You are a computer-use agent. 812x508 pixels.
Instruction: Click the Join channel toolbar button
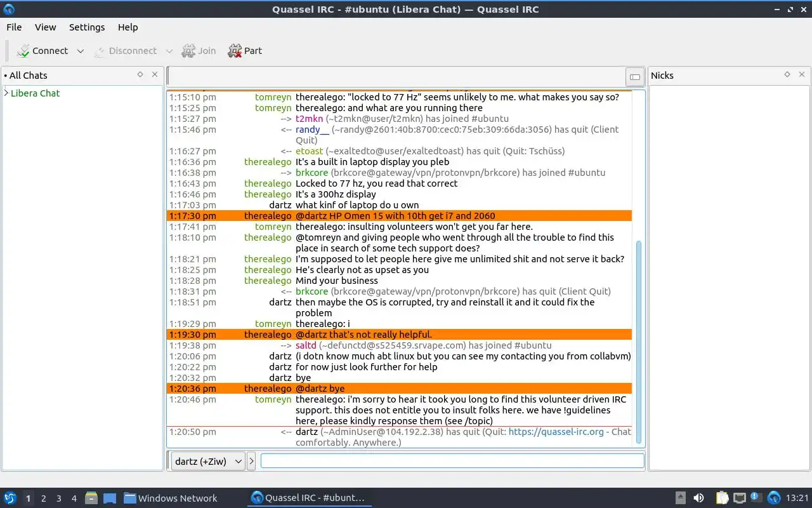pyautogui.click(x=199, y=51)
